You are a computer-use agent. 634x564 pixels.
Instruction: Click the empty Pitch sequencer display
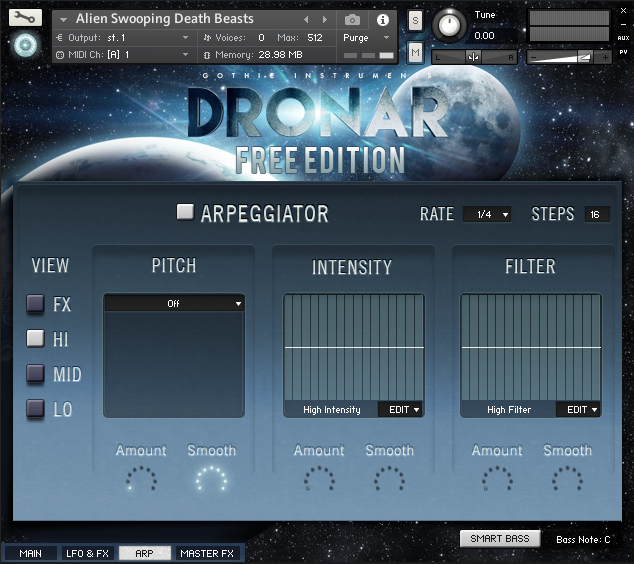(x=174, y=364)
